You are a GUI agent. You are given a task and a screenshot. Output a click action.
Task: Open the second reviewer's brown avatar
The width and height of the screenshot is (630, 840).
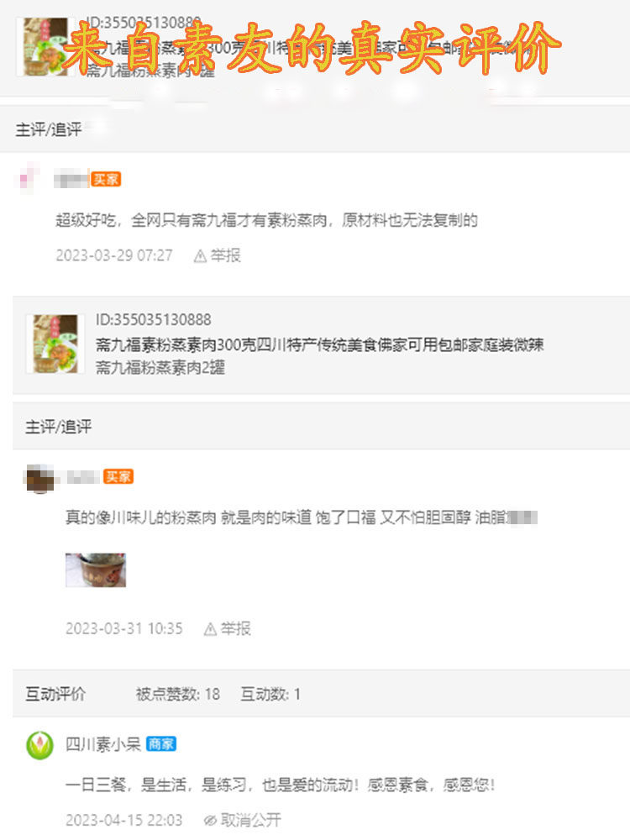click(x=40, y=477)
